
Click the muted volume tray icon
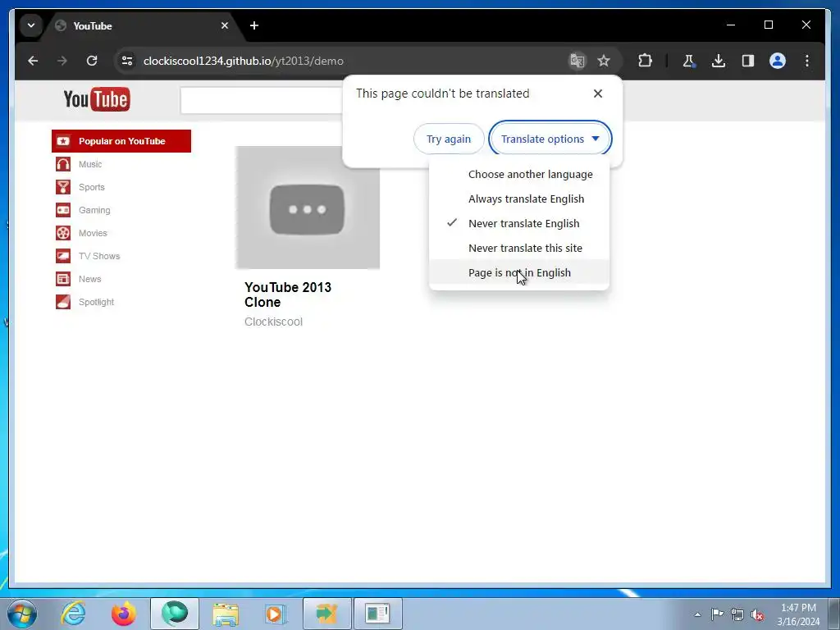click(x=757, y=614)
